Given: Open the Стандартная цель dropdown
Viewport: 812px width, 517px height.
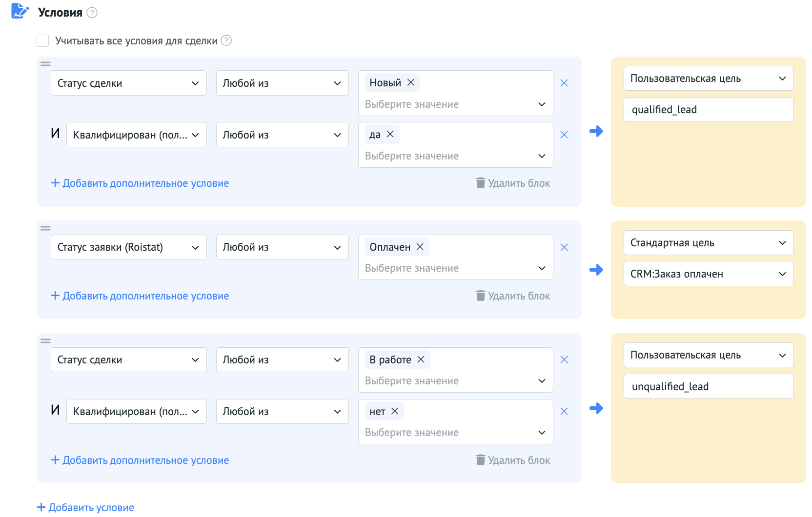Looking at the screenshot, I should click(708, 242).
